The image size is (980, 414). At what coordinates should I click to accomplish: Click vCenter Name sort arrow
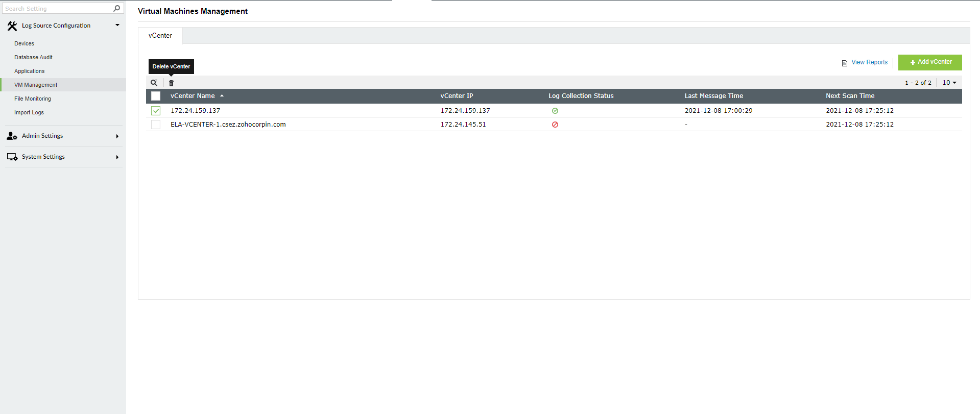coord(222,96)
